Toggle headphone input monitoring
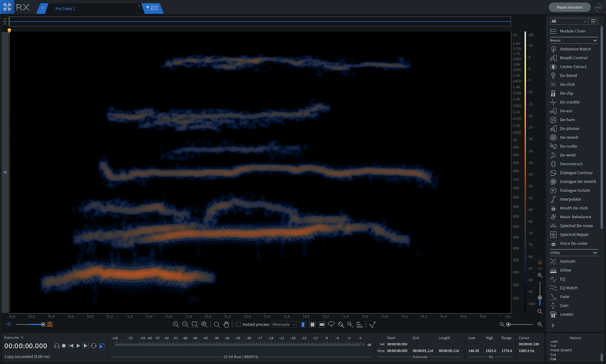 [56, 346]
